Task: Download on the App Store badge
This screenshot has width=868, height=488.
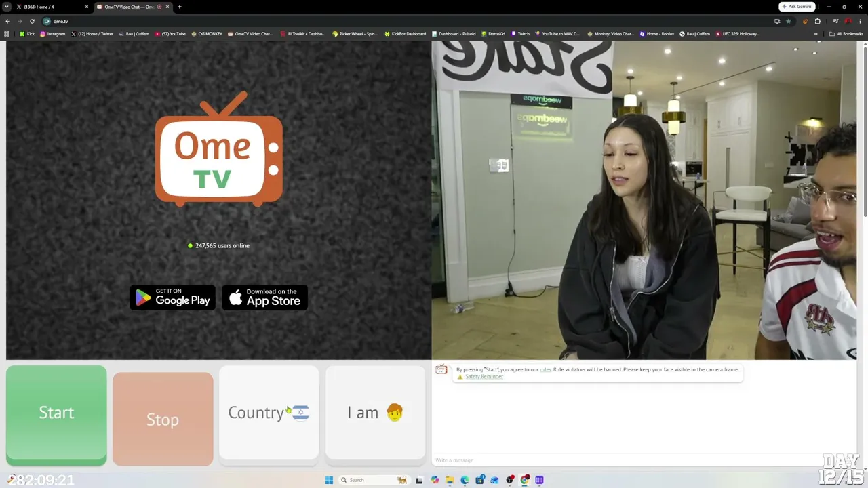Action: coord(264,298)
